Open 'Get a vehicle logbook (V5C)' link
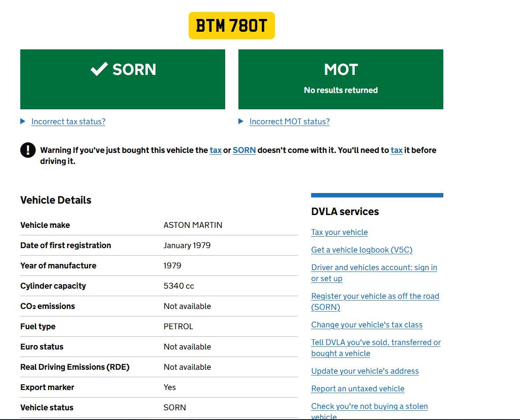 tap(361, 250)
